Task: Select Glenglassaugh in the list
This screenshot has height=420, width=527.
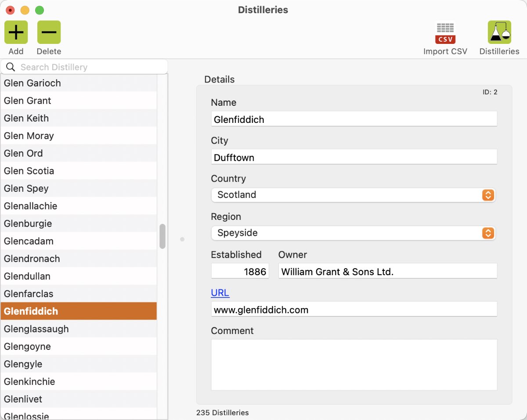Action: coord(79,329)
